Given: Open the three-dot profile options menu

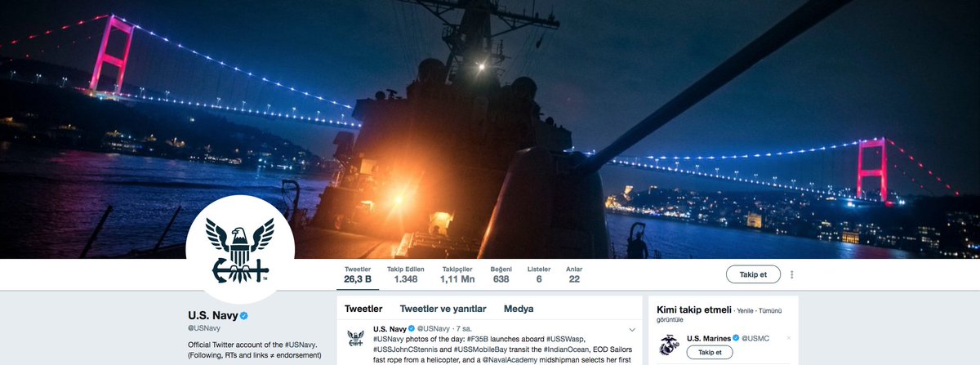Looking at the screenshot, I should tap(792, 274).
